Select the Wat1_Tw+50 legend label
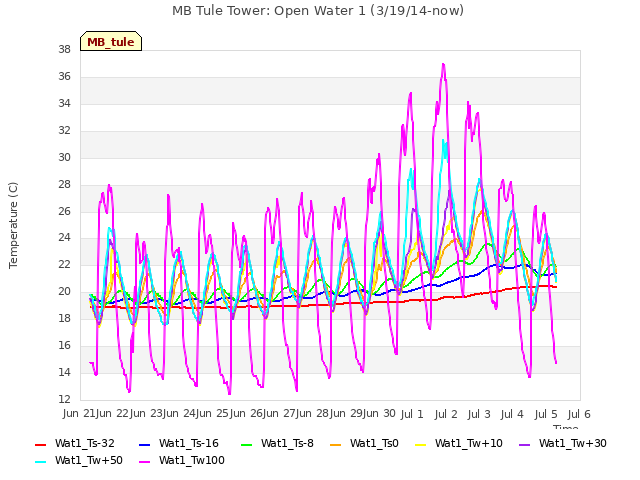The image size is (640, 480). tap(89, 460)
